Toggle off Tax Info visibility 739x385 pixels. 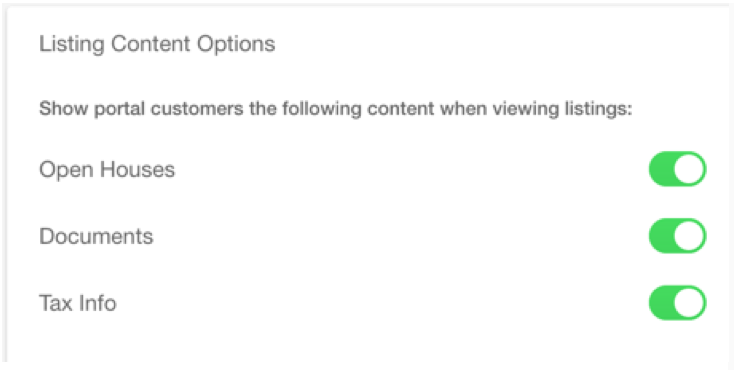(677, 303)
